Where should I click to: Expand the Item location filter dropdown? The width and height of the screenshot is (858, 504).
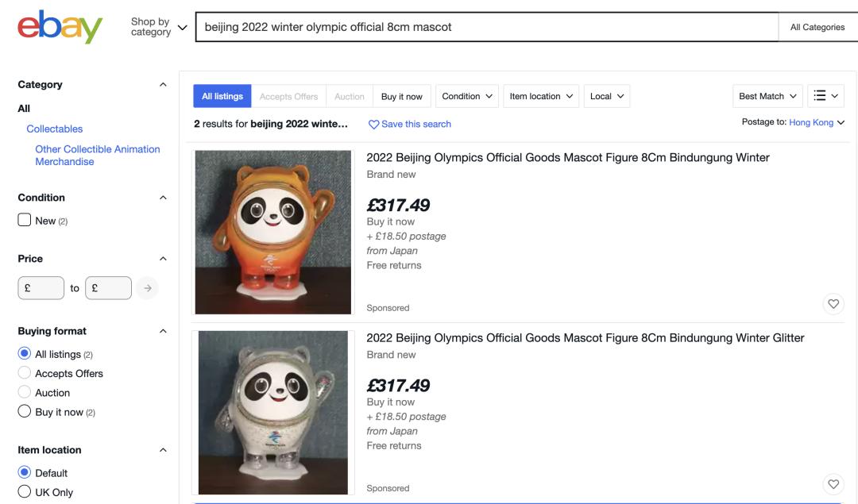[541, 96]
